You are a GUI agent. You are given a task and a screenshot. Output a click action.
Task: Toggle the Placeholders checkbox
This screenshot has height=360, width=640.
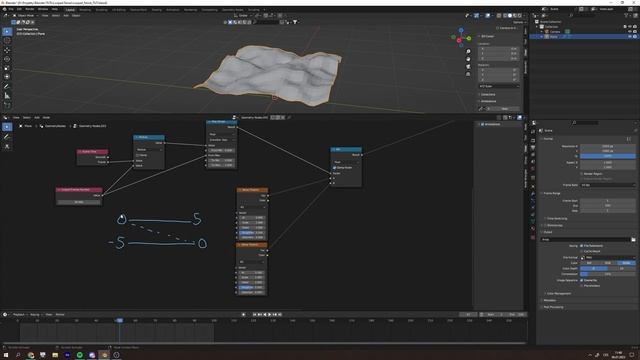582,286
